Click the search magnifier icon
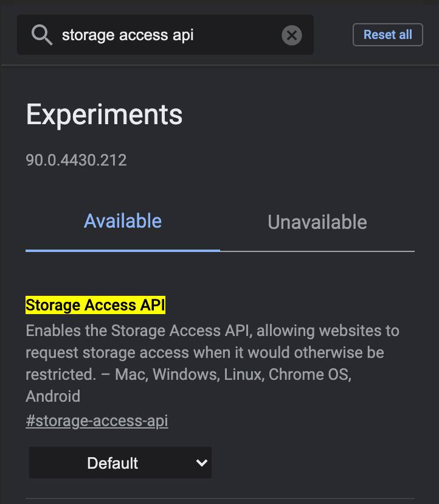 coord(42,35)
